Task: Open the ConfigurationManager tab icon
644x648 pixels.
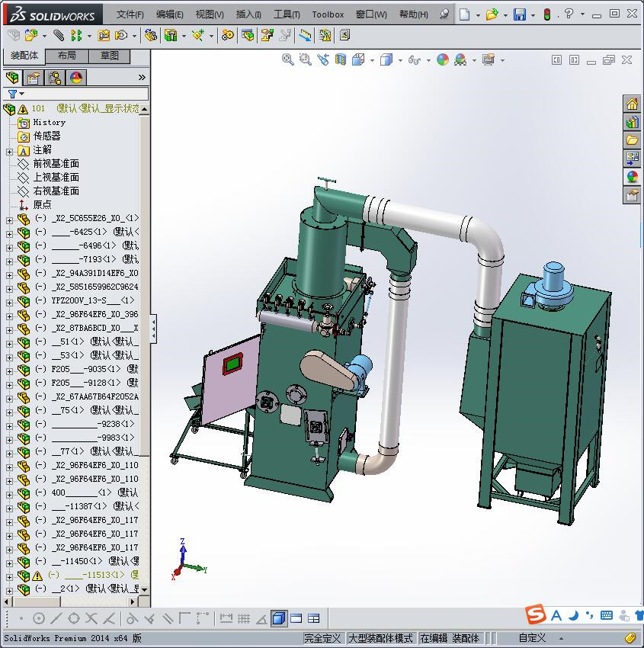Action: coord(55,78)
